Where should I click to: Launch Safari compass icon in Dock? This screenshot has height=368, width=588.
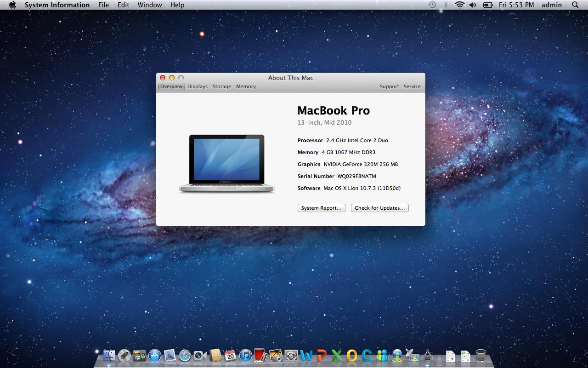point(185,356)
